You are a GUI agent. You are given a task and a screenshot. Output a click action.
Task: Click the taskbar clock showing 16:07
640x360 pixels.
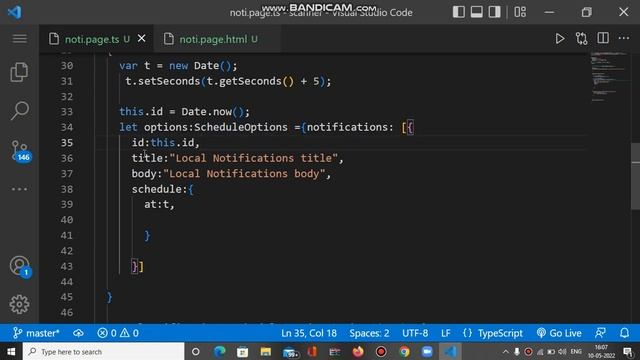tap(601, 351)
